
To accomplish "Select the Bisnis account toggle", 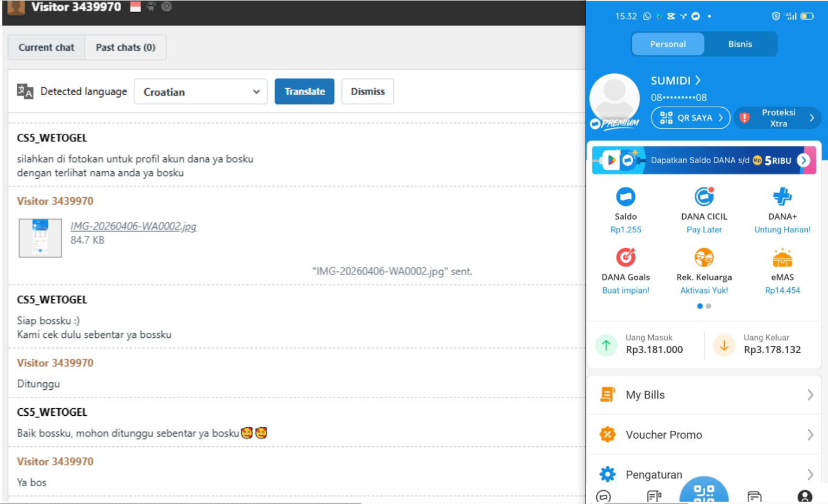I will click(x=740, y=44).
